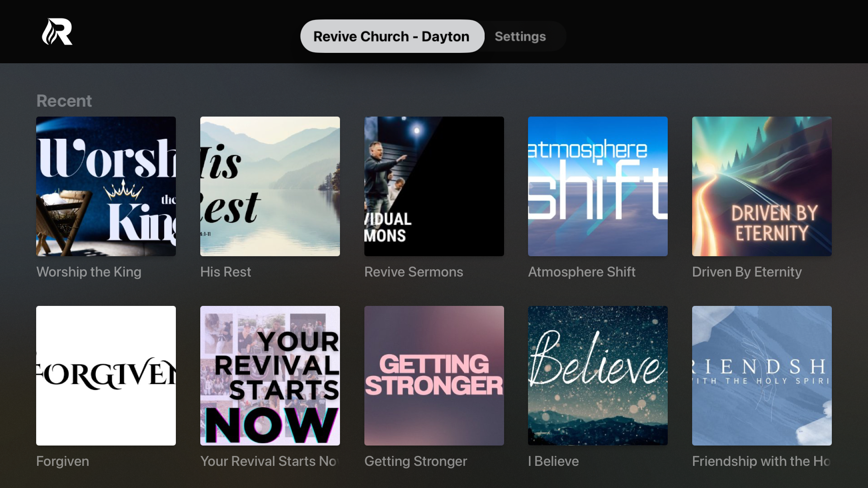Open the Atmosphere Shift series artwork
868x488 pixels.
tap(598, 186)
